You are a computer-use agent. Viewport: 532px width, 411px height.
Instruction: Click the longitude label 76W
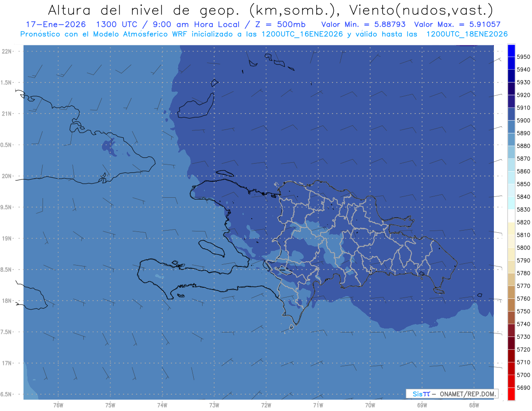point(58,405)
